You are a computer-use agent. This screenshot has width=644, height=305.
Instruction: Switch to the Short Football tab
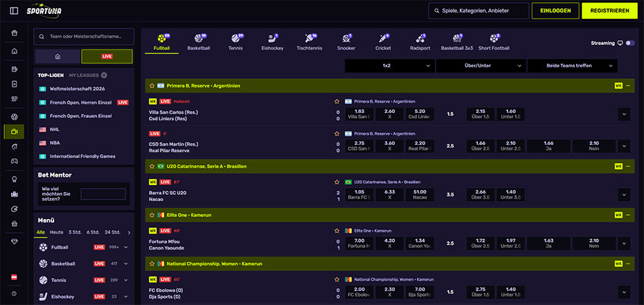494,42
